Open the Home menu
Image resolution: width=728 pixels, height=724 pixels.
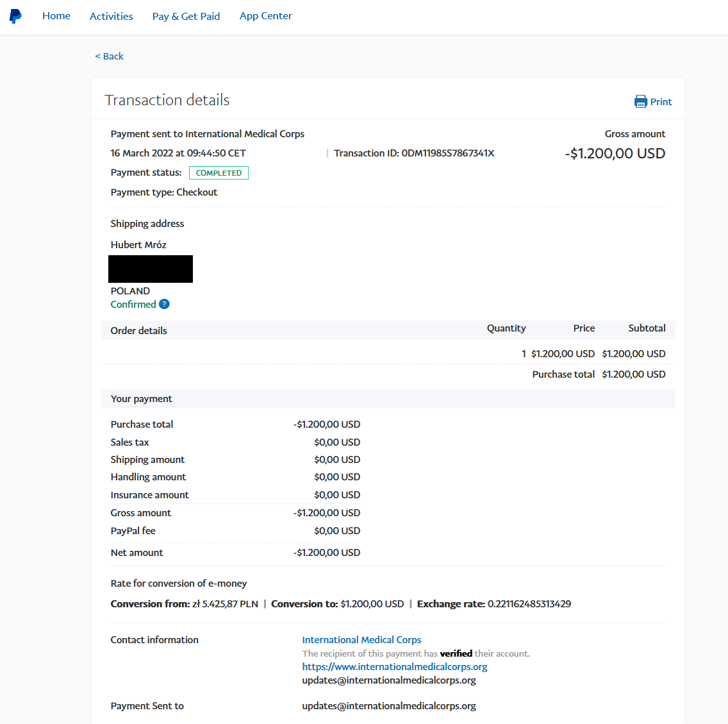(x=56, y=16)
